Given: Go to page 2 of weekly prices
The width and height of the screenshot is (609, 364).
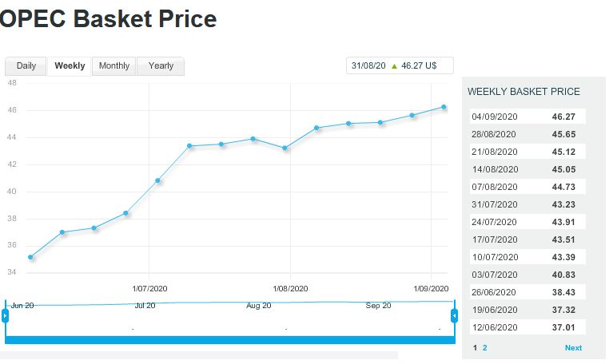Looking at the screenshot, I should [484, 348].
